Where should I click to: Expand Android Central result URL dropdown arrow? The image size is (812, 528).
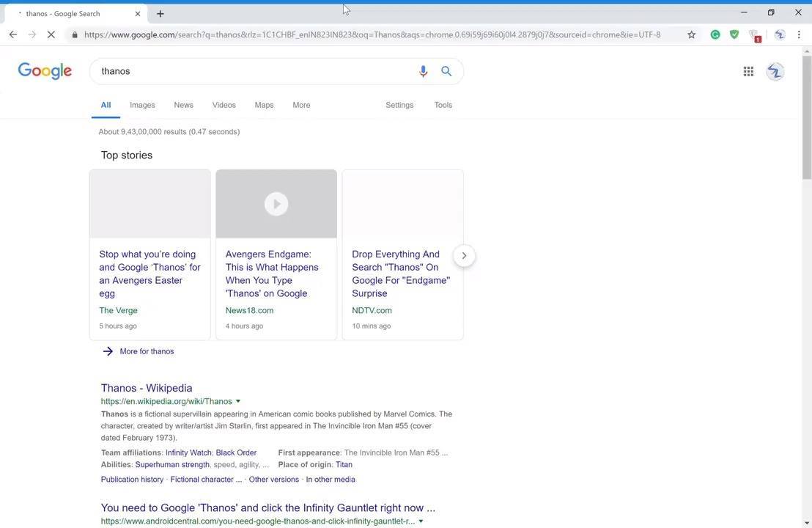coord(421,521)
